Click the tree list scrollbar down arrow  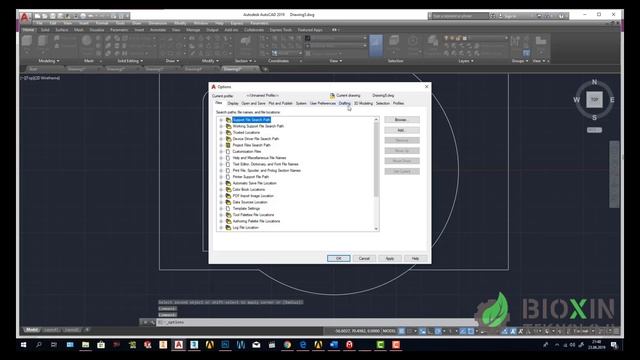(376, 229)
